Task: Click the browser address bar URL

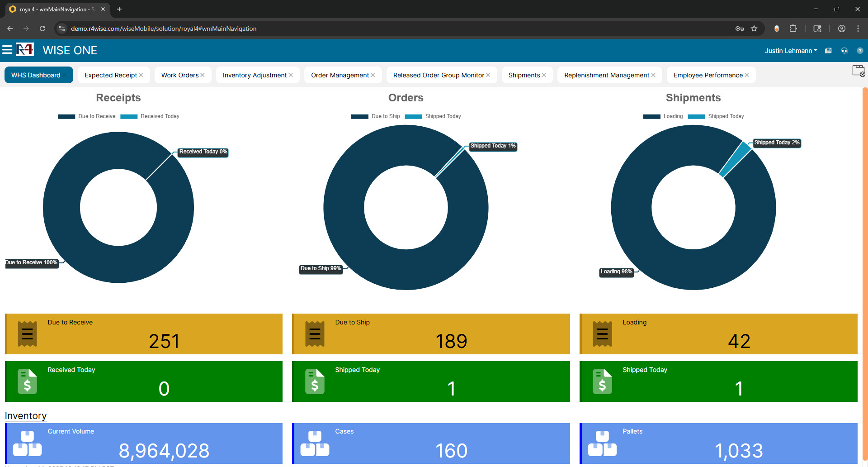Action: tap(164, 29)
